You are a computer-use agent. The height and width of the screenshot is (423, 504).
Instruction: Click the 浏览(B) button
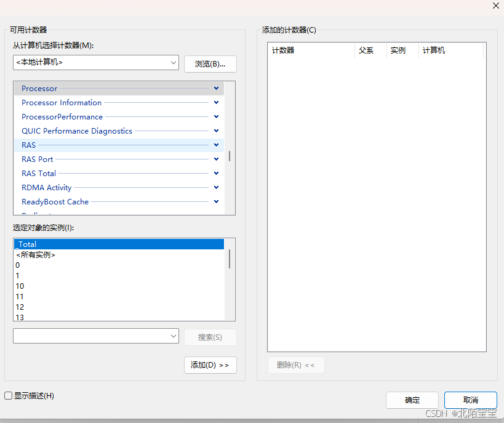pos(209,62)
